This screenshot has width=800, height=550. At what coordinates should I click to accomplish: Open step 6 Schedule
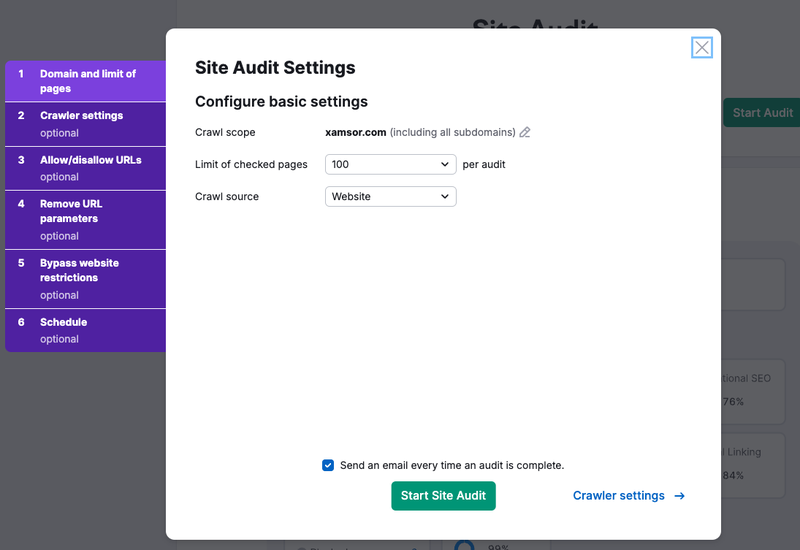pos(85,330)
